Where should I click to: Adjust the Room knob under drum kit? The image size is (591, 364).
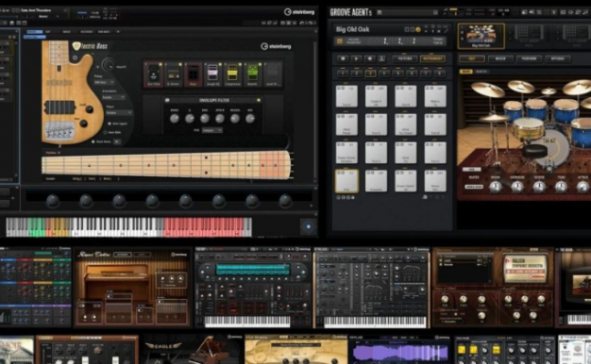coord(496,187)
